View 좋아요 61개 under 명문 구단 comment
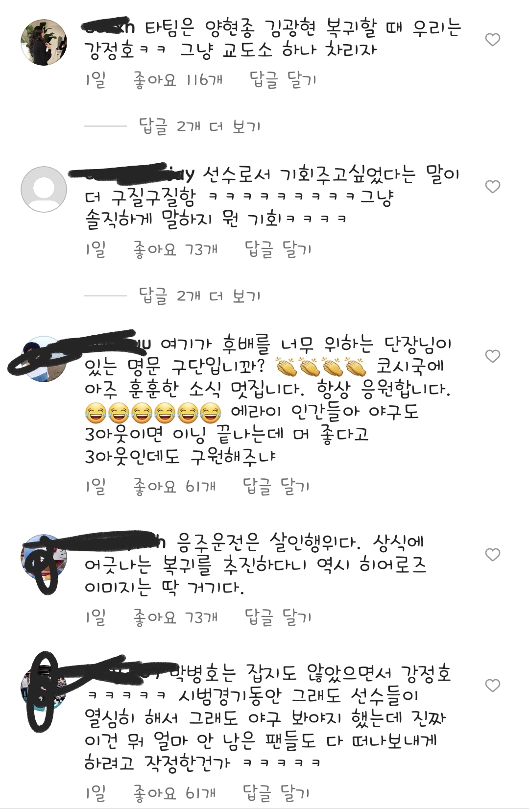Image resolution: width=529 pixels, height=812 pixels. tap(174, 486)
